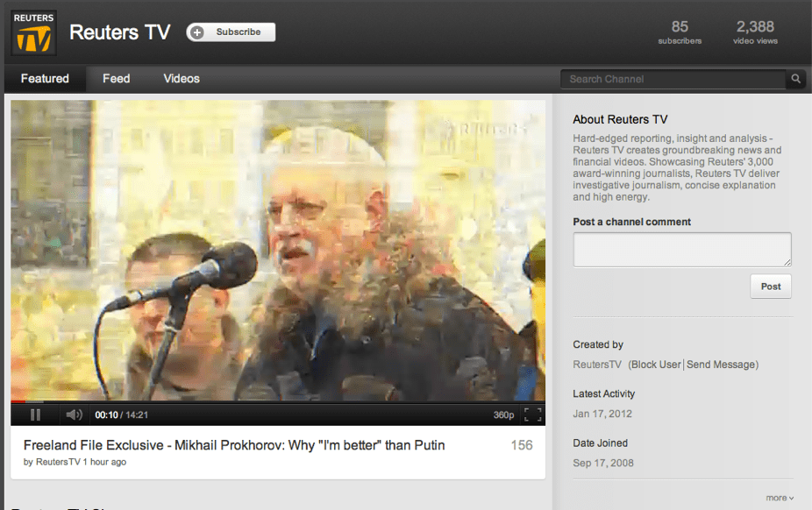Click the 'Jan 17, 2012' latest activity date
The width and height of the screenshot is (812, 510).
pos(602,414)
